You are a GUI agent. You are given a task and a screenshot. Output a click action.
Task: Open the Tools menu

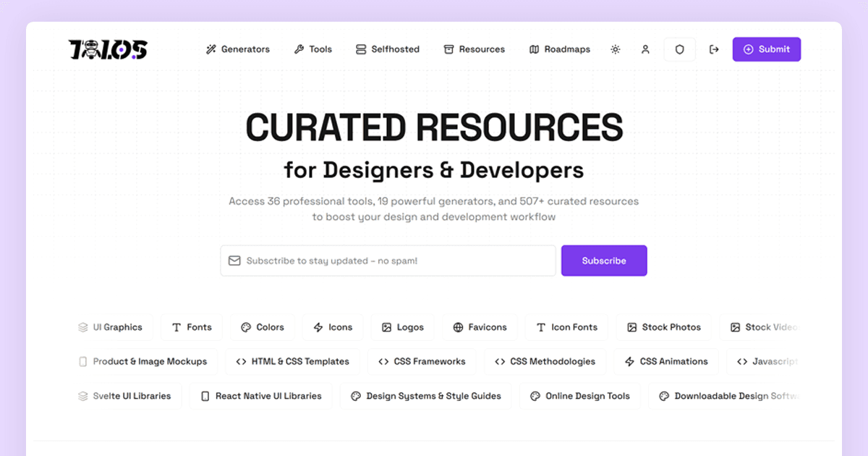(x=313, y=49)
